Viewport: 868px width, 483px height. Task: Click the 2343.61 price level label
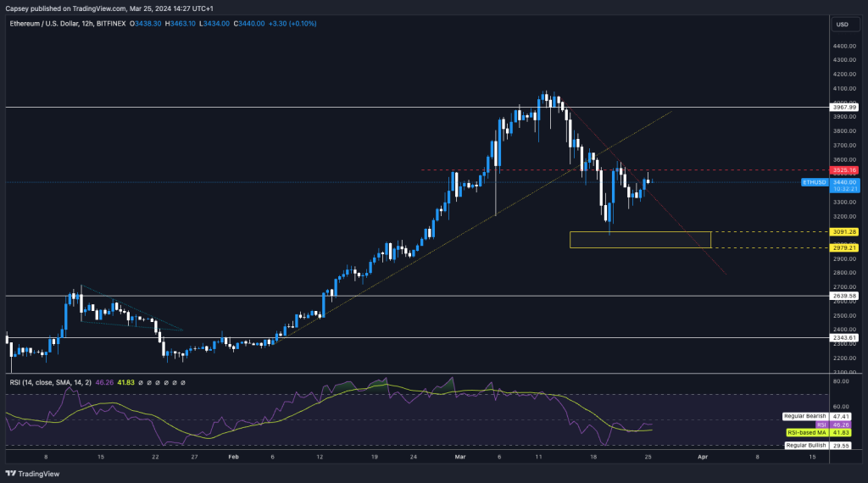[844, 337]
